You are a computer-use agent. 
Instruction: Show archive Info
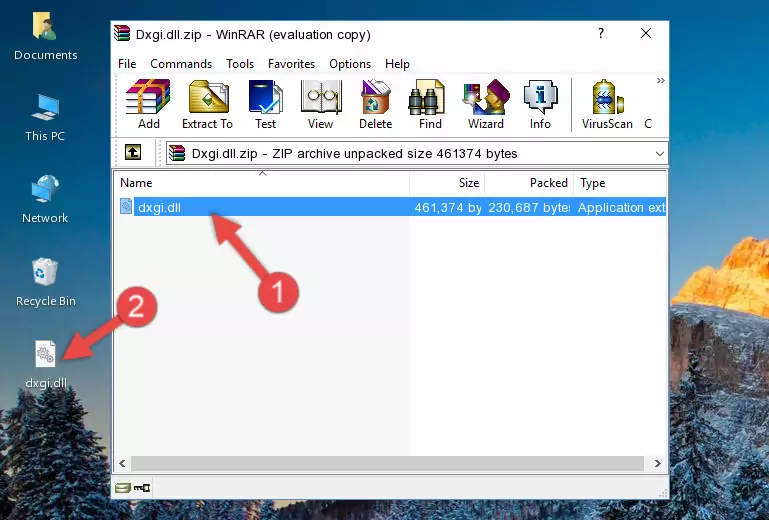pos(540,104)
